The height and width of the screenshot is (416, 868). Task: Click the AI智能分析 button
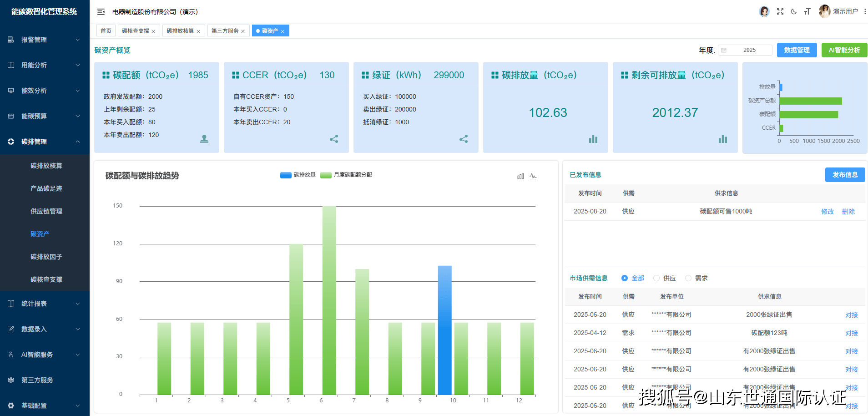(844, 50)
